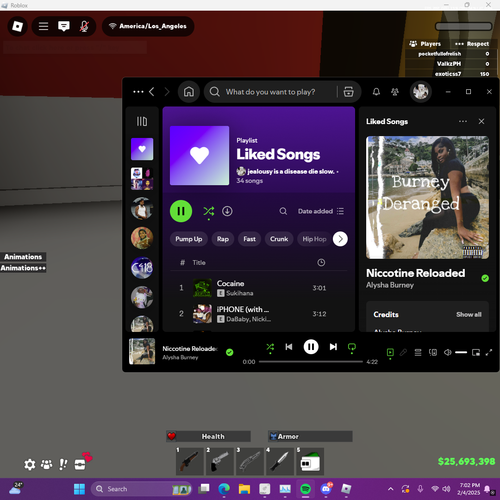Select the revolver in hotbar slot 2
The image size is (500, 500).
220,461
